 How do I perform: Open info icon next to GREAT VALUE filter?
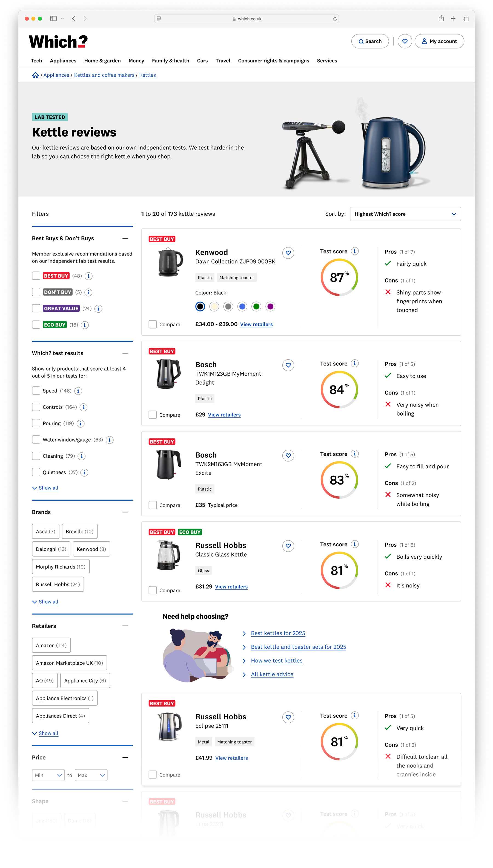[x=98, y=308]
